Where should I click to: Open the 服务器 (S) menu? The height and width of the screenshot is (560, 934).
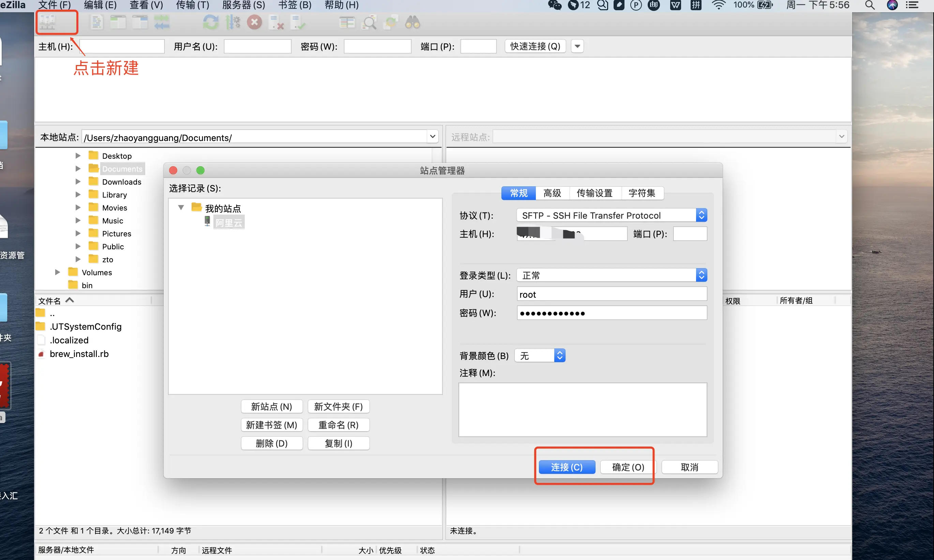243,5
